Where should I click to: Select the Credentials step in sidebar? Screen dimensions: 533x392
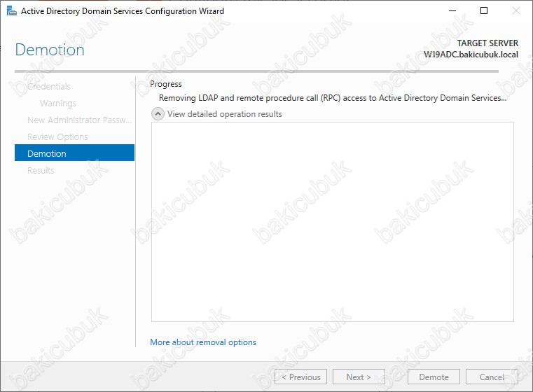[48, 87]
